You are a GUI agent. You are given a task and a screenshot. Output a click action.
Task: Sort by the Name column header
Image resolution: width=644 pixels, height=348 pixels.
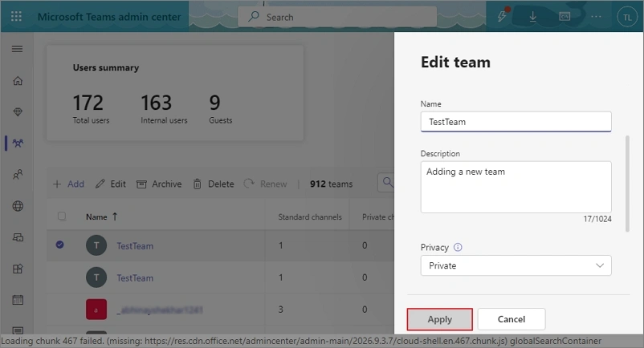[x=101, y=216]
